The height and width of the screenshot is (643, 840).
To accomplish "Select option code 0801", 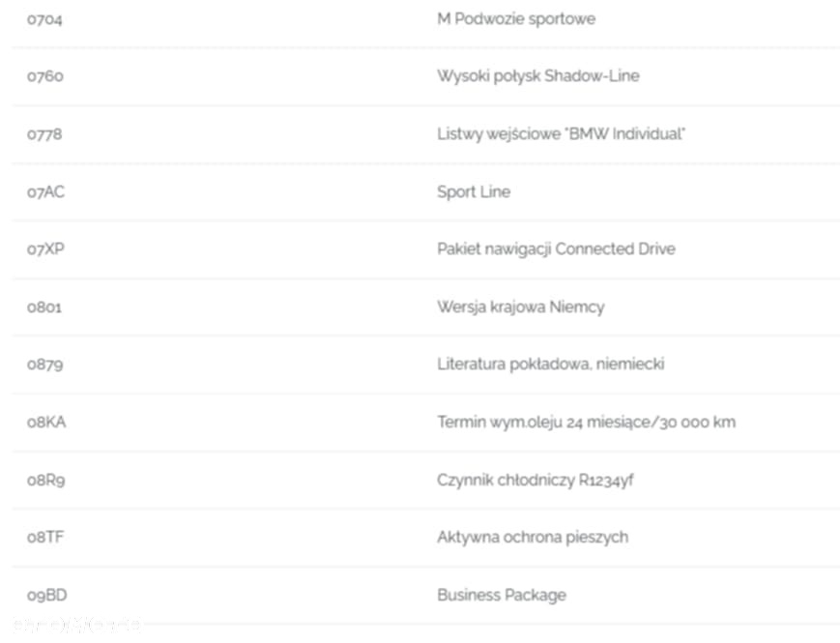I will pyautogui.click(x=44, y=307).
